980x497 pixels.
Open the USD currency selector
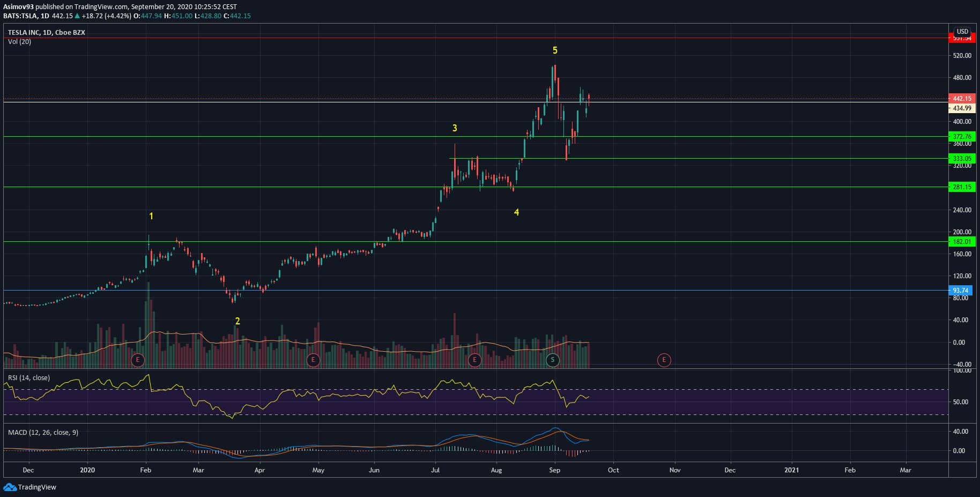point(962,32)
